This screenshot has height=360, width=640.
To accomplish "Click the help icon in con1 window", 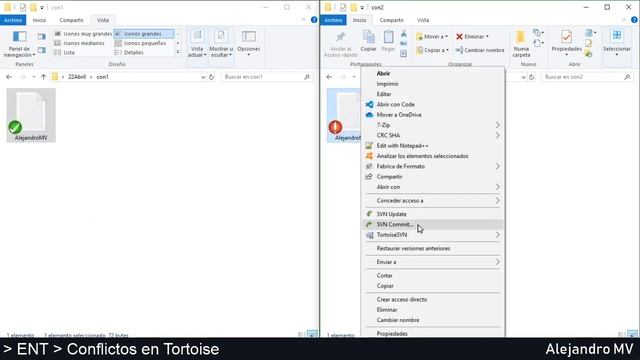I will (314, 20).
